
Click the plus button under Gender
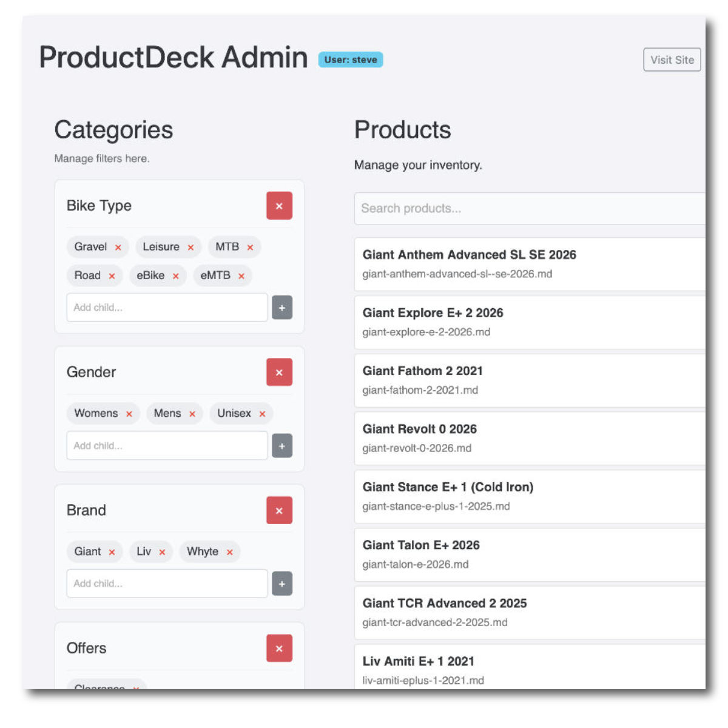pos(281,446)
